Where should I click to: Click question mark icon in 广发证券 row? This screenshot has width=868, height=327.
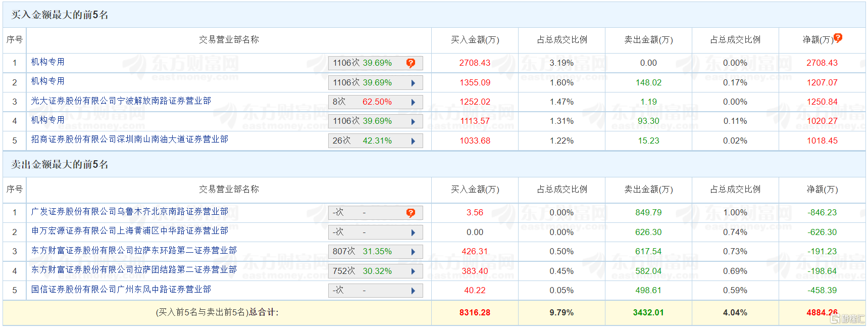point(411,213)
